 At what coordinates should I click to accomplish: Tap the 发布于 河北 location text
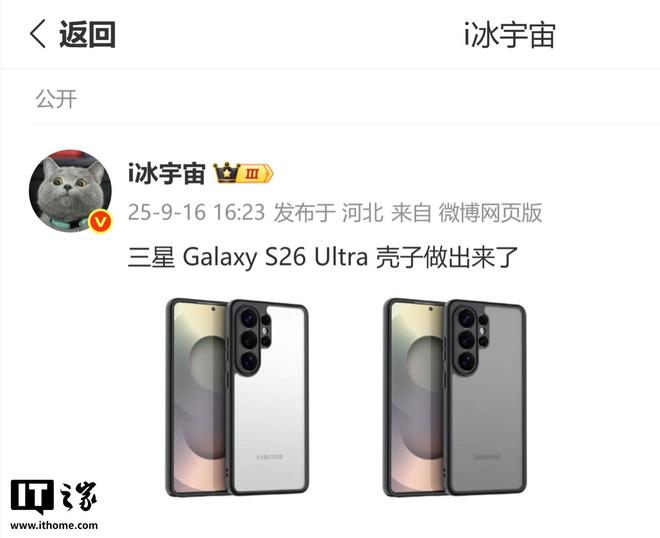[328, 212]
